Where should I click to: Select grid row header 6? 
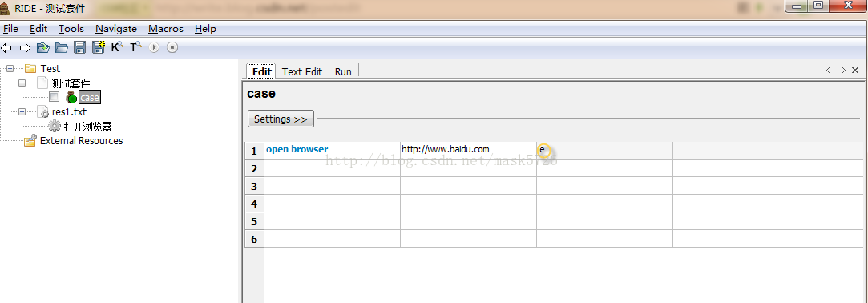(x=254, y=240)
